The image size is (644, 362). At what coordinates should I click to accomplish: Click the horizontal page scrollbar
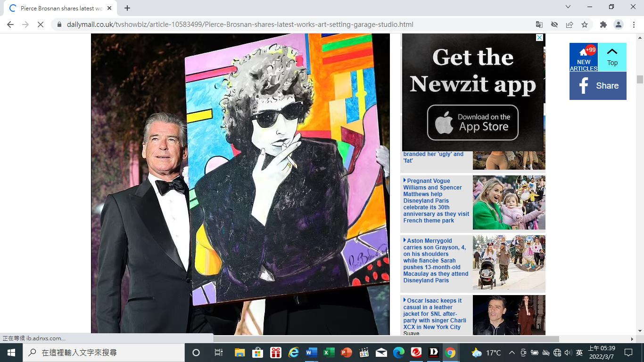(386, 339)
